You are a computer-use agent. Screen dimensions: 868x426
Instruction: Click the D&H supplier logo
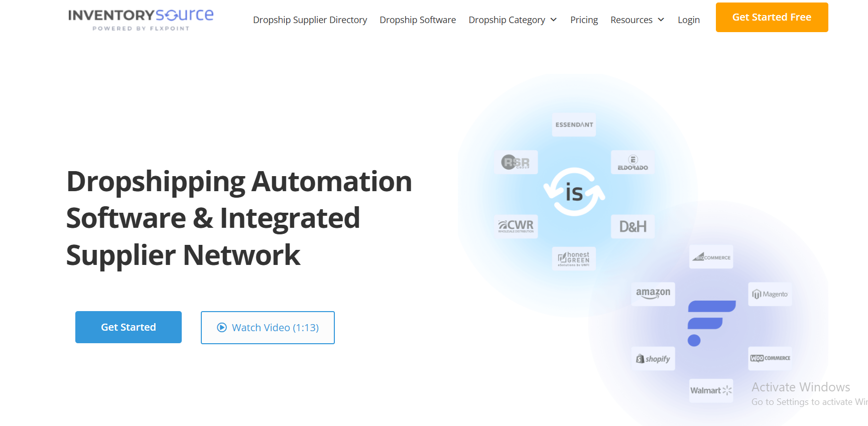pyautogui.click(x=633, y=226)
